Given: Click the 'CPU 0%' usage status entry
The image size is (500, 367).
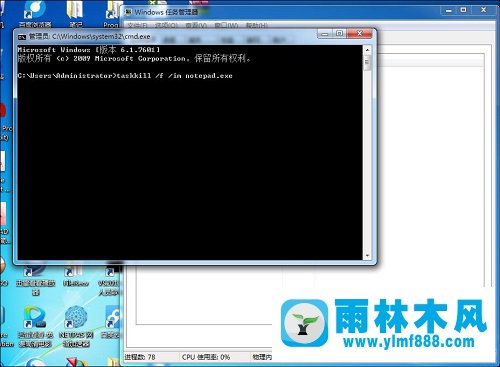Looking at the screenshot, I should (x=206, y=357).
